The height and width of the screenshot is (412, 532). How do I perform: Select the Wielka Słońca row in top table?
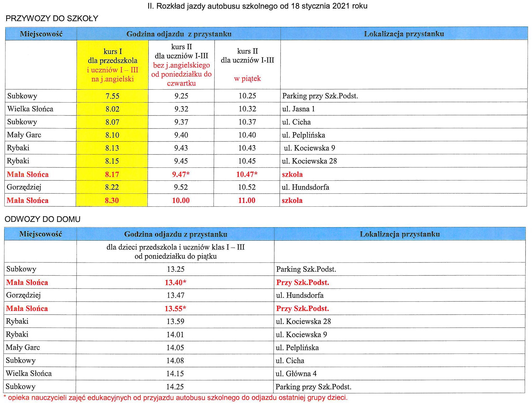(x=30, y=109)
